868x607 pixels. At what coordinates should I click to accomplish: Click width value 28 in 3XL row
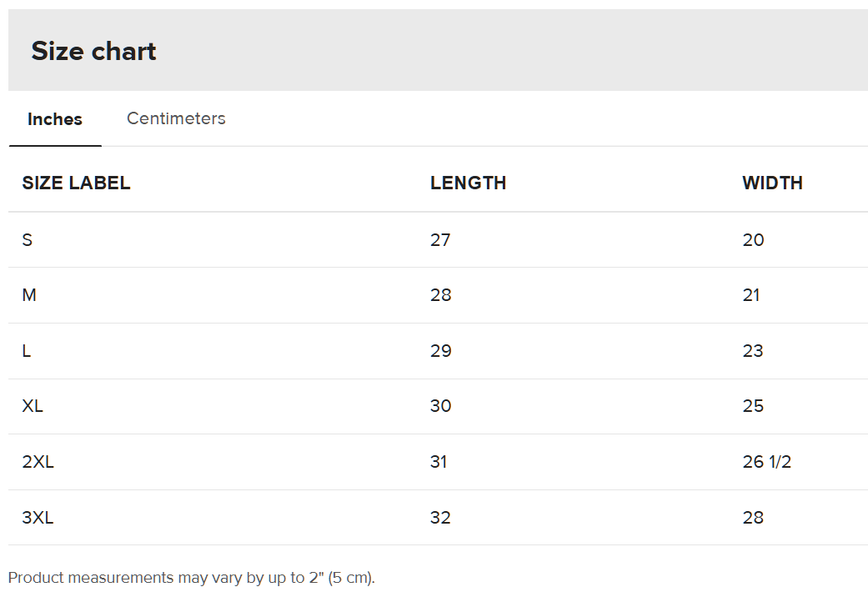click(x=753, y=518)
